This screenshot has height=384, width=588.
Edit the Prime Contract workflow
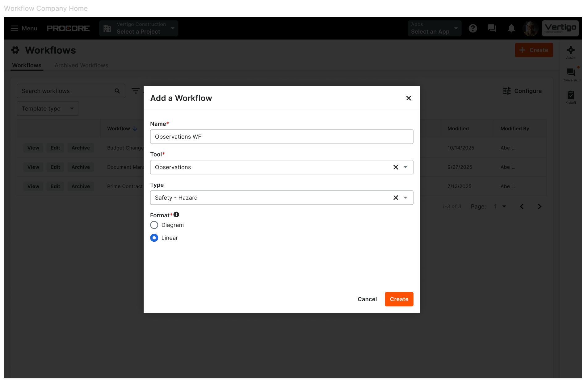[x=55, y=186]
